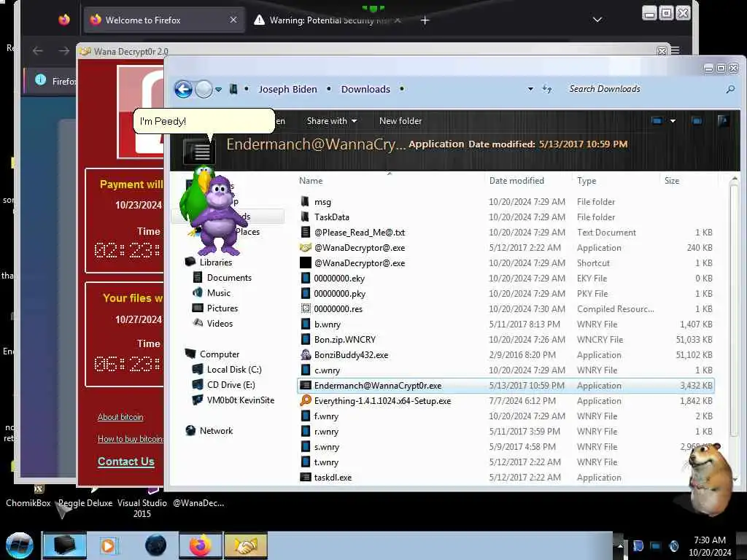The height and width of the screenshot is (560, 747).
Task: Click New folder in Explorer toolbar
Action: [x=400, y=121]
